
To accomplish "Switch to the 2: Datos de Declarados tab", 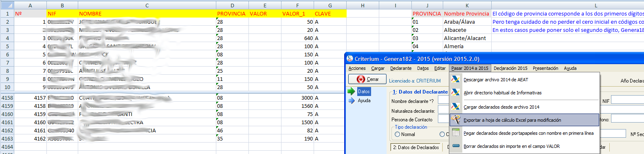I will pyautogui.click(x=416, y=147).
